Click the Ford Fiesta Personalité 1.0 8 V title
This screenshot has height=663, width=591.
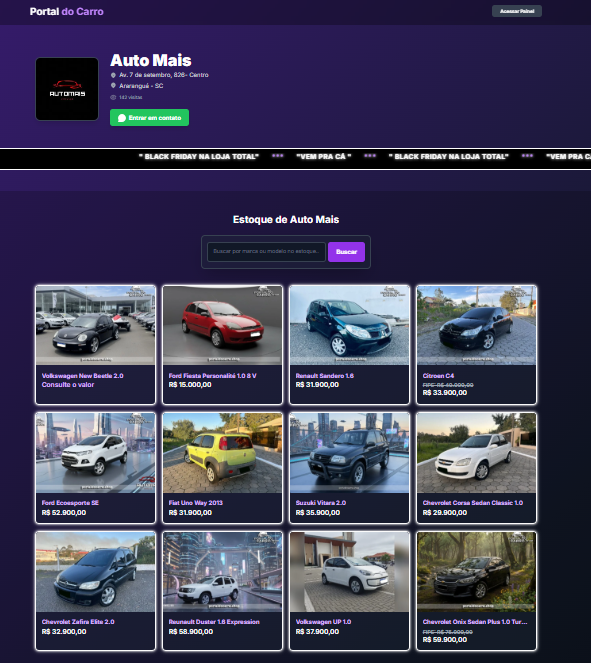point(212,375)
